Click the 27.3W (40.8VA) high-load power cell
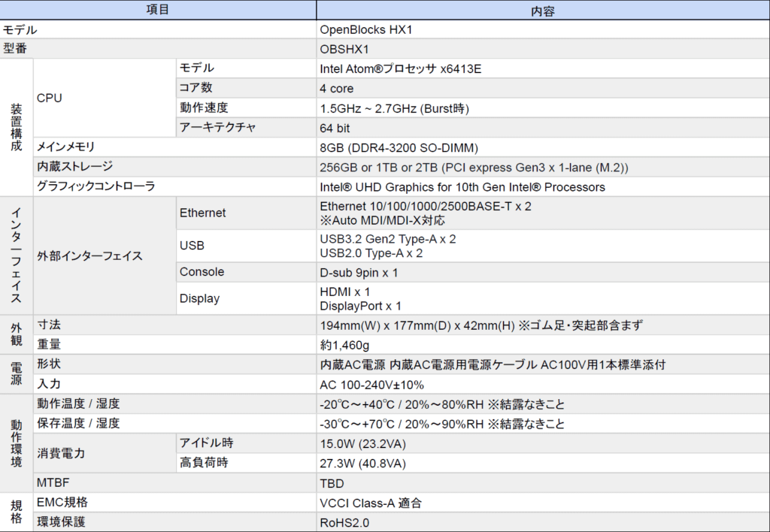The height and width of the screenshot is (532, 770). pos(362,463)
